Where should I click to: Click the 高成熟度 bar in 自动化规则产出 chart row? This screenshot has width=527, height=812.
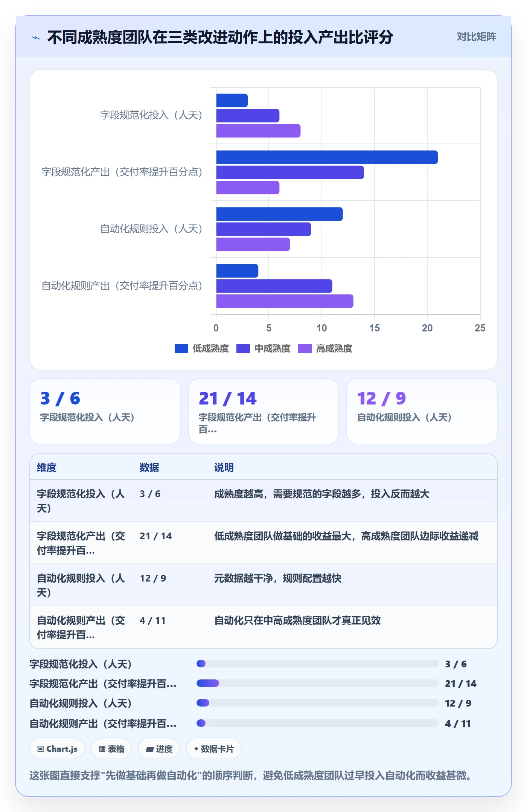coord(285,301)
